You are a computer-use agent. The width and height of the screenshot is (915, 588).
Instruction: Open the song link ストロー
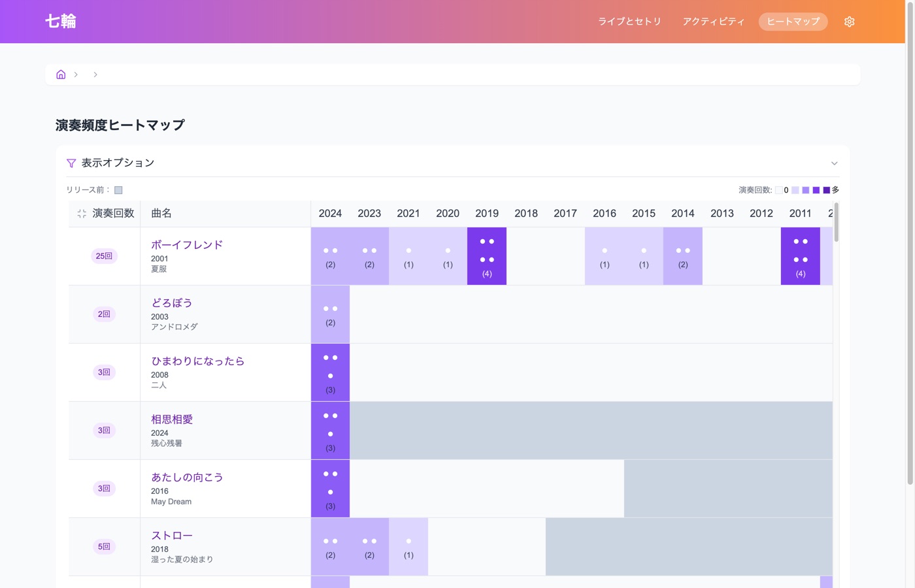point(172,536)
